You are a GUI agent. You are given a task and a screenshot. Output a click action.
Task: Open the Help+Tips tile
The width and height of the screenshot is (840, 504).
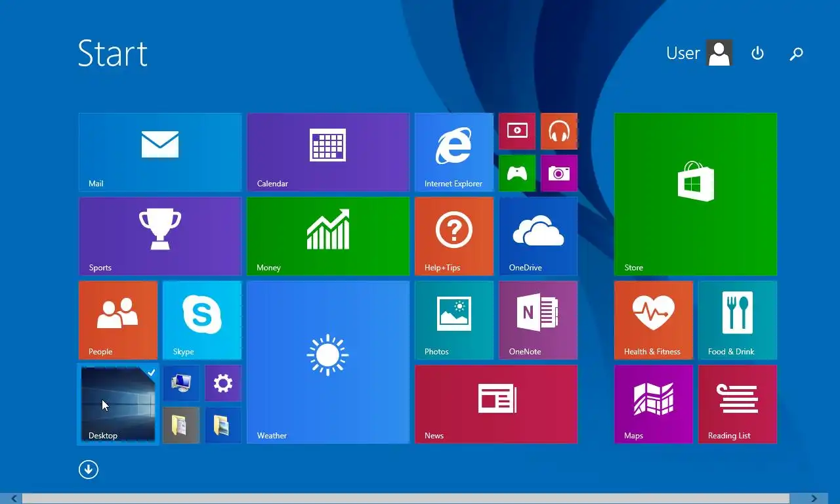click(x=454, y=236)
